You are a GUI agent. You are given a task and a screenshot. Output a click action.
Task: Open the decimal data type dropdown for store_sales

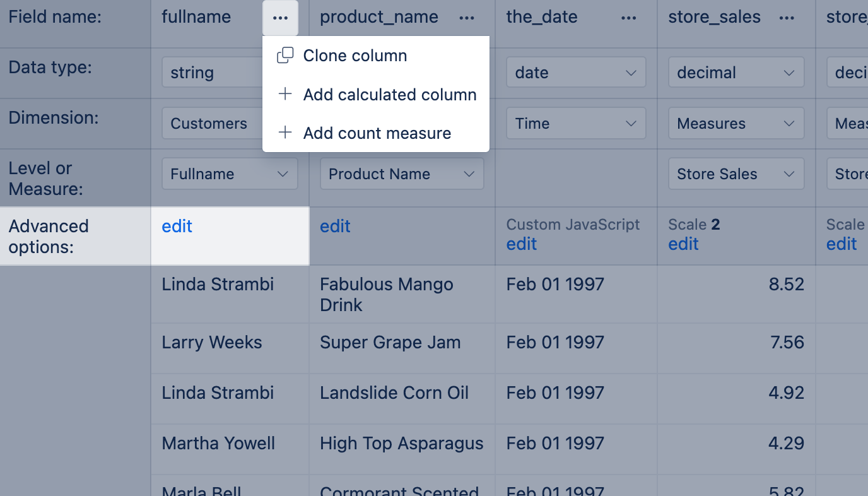tap(736, 73)
